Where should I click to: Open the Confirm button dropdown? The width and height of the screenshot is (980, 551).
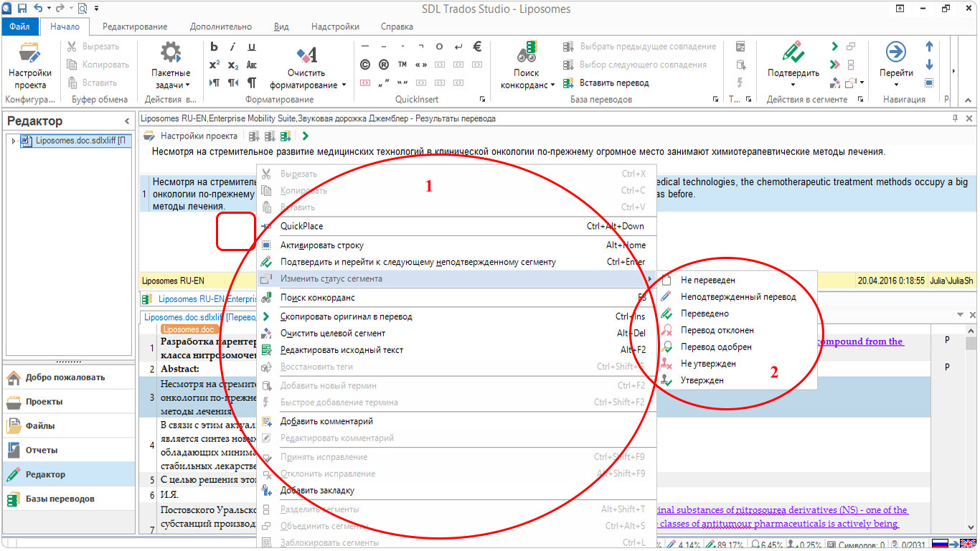click(793, 85)
